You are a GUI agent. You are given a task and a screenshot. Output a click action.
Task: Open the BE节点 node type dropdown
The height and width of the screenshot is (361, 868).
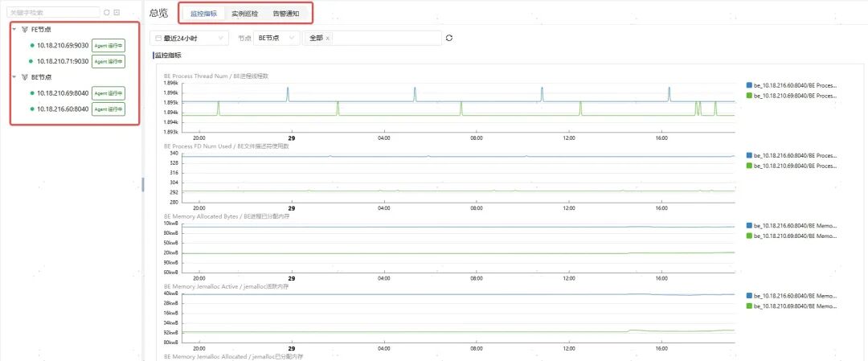(276, 39)
